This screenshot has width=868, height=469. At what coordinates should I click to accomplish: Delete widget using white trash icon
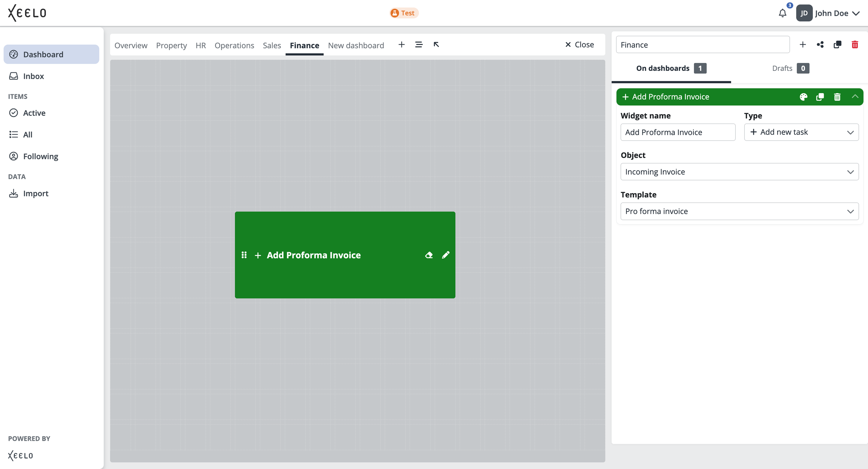837,97
